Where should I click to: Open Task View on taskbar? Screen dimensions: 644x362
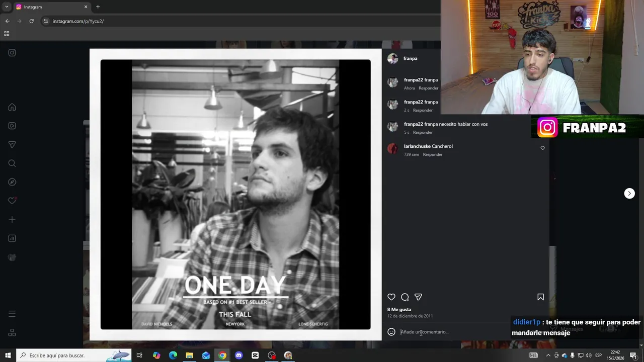tap(139, 355)
